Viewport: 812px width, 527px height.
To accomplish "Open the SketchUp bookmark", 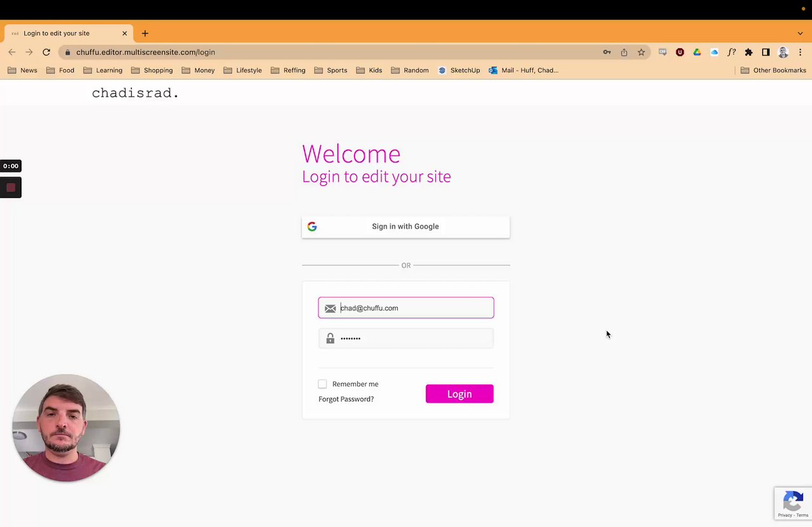I will [459, 70].
